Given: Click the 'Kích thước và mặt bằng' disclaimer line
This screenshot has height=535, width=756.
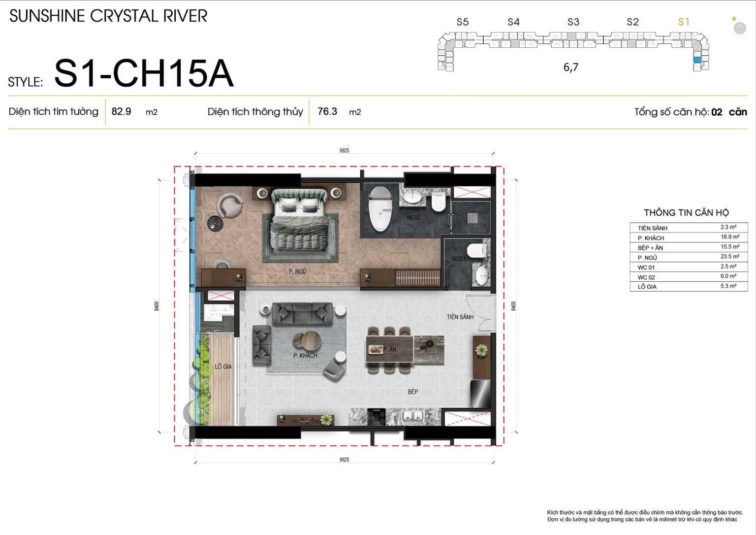Looking at the screenshot, I should point(645,512).
